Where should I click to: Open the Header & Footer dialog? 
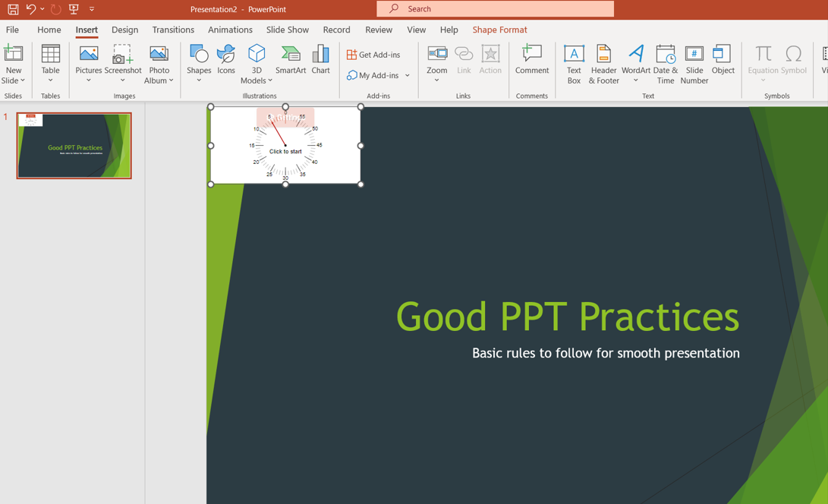click(603, 64)
